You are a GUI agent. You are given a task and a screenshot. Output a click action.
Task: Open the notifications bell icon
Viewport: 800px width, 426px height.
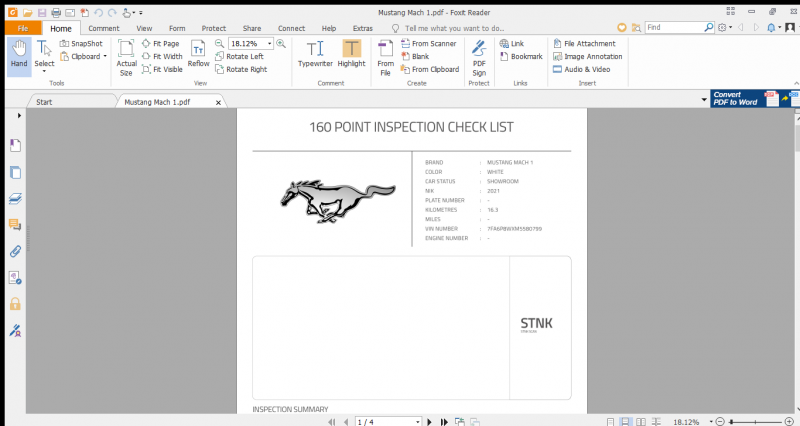771,28
